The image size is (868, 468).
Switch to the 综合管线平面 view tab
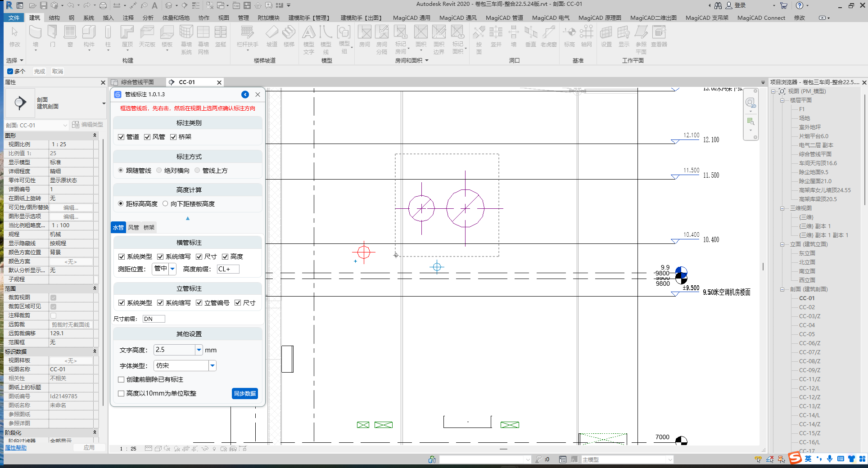(137, 82)
